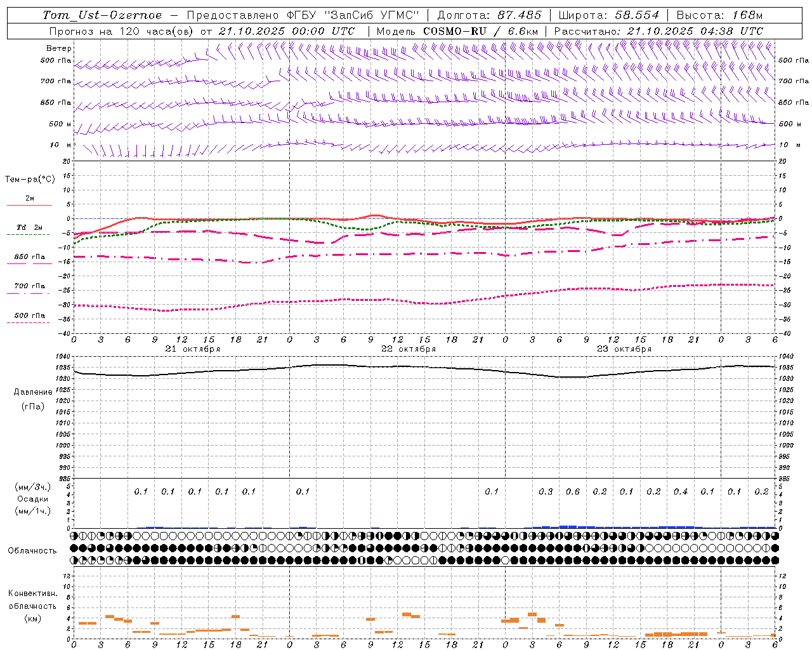Screen dimensions: 812x650
Task: Click the model name COSMO-RU / 6.6км
Action: [x=481, y=31]
